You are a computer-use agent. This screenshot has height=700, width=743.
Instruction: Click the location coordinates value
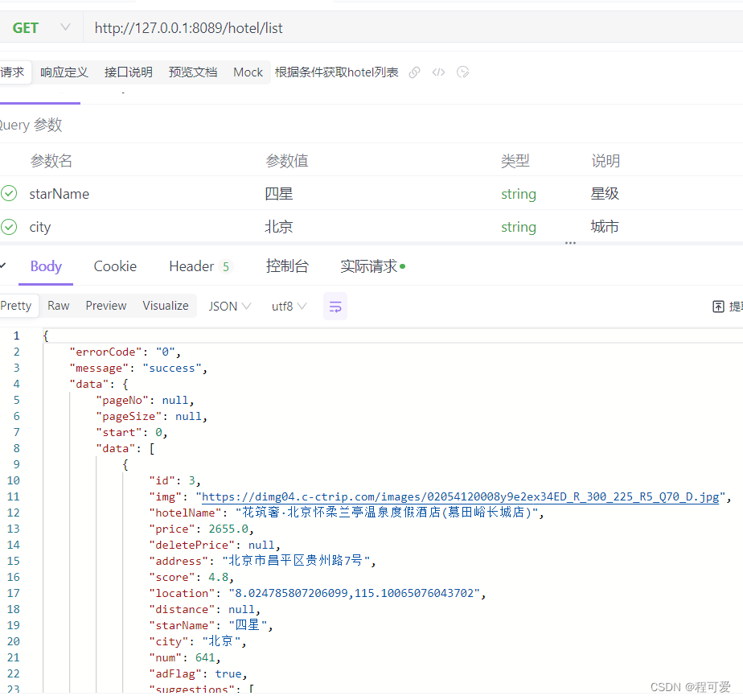(355, 593)
